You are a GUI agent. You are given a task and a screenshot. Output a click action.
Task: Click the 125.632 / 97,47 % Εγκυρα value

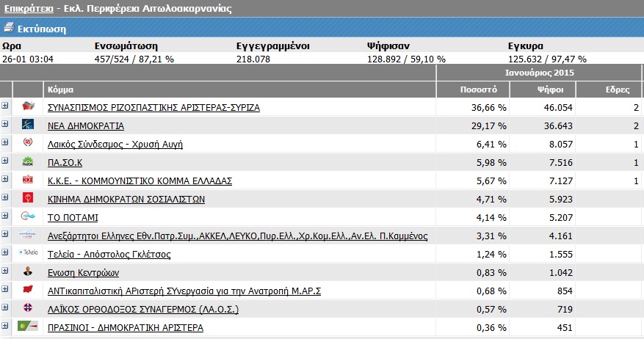547,59
